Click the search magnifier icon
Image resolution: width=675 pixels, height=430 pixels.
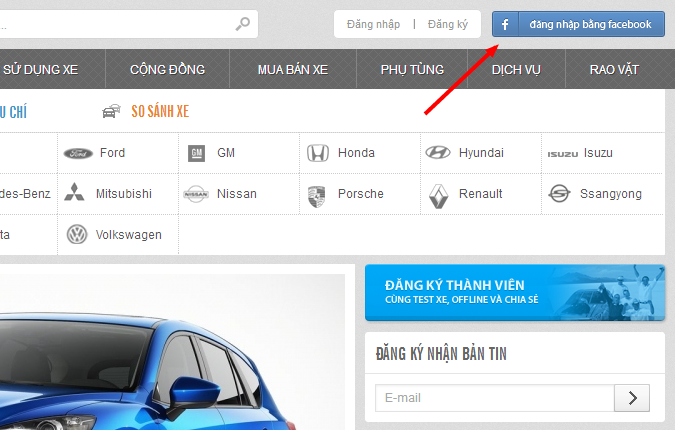[x=243, y=24]
